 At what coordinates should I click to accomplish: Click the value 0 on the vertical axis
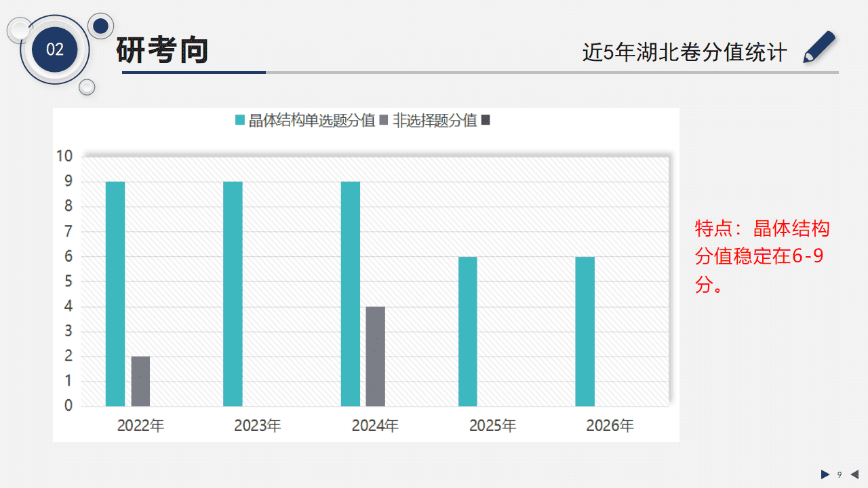click(68, 406)
